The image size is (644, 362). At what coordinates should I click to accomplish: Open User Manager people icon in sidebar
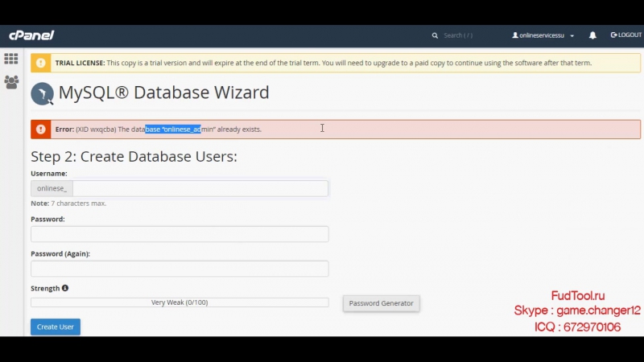tap(11, 82)
